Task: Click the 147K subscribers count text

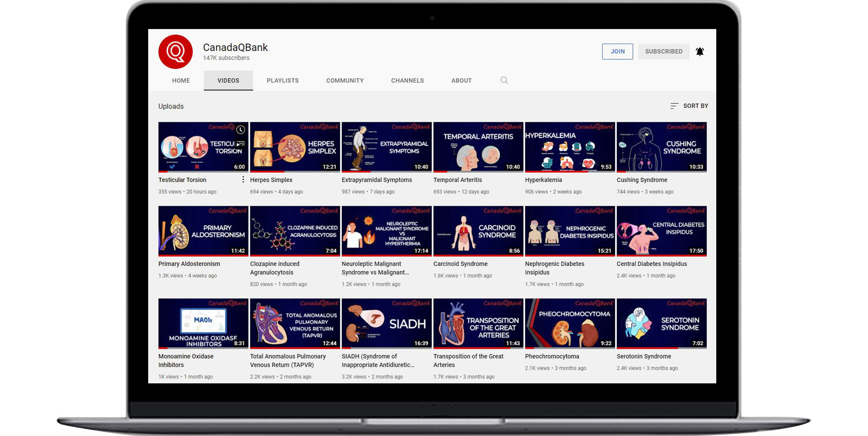Action: 226,58
